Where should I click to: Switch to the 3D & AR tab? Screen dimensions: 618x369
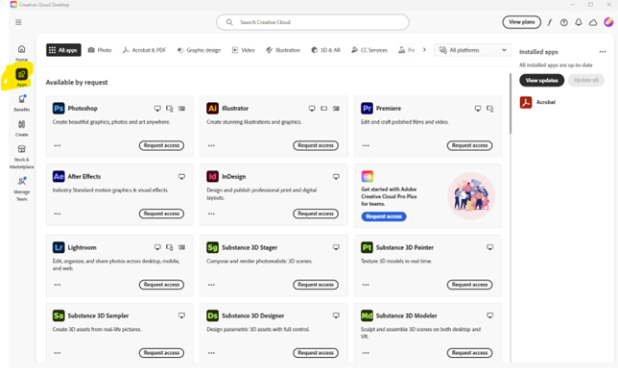tap(326, 50)
